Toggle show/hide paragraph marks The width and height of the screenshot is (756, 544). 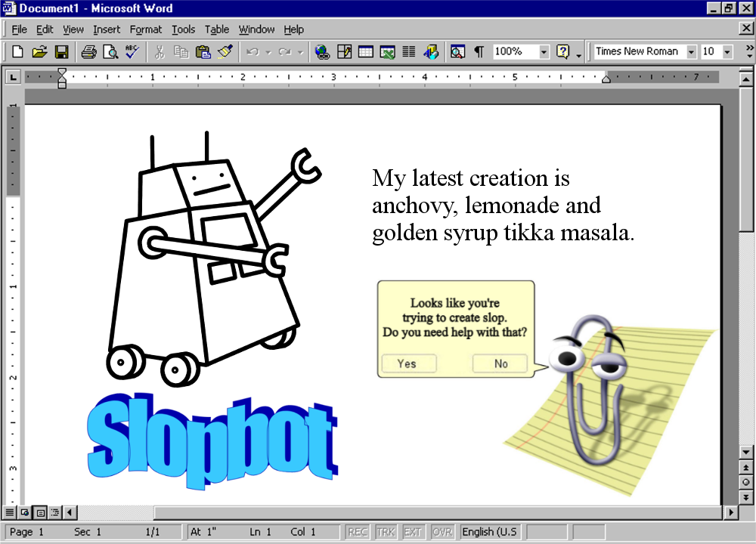[x=479, y=51]
